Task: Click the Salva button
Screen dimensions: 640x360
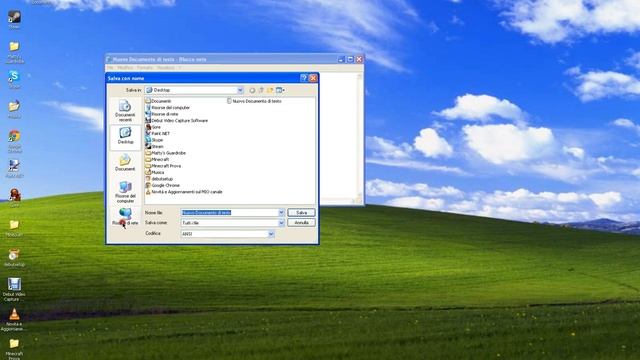Action: click(x=301, y=213)
